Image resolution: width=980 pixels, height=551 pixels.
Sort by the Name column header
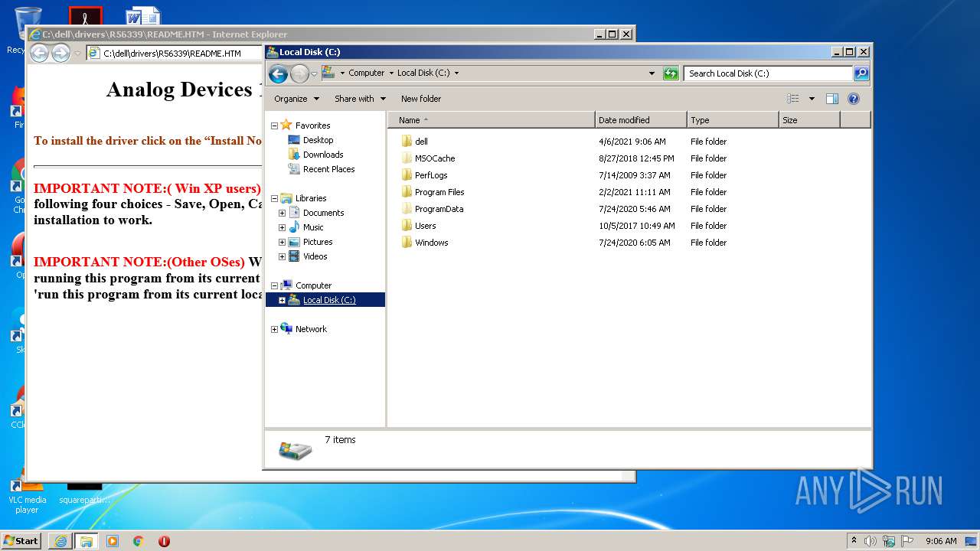[x=492, y=120]
